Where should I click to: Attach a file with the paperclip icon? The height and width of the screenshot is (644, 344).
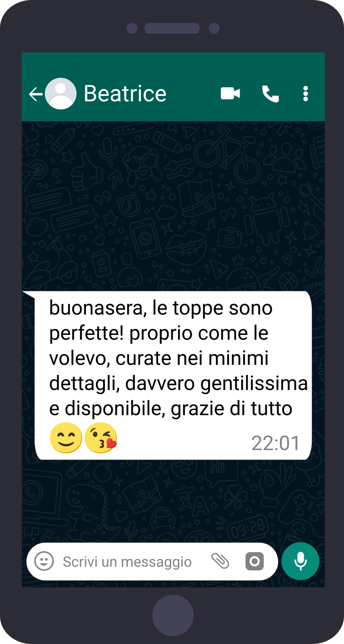coord(220,561)
